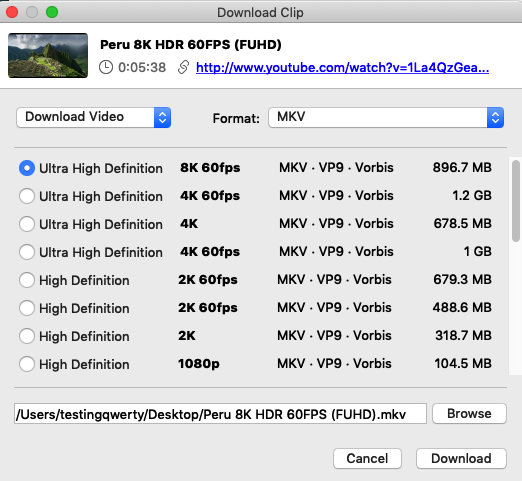Click the '8K 60fps' resolution label
Screen dimensions: 522x481
coord(210,168)
